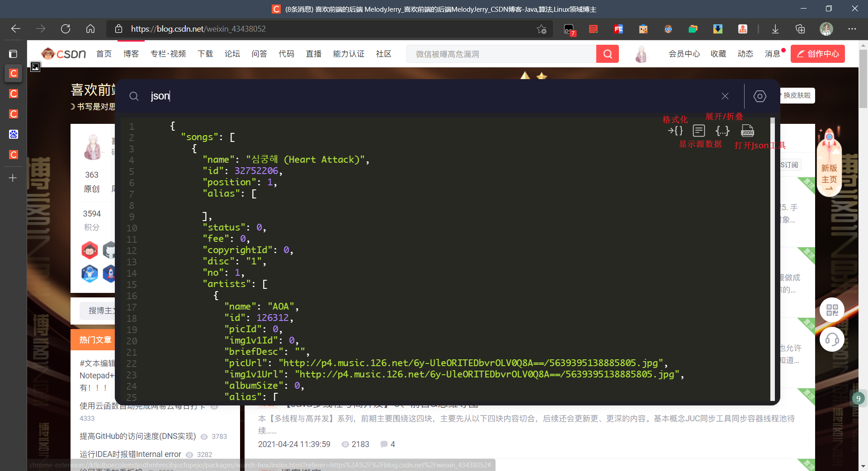Open 收藏 link
This screenshot has width=868, height=471.
718,54
